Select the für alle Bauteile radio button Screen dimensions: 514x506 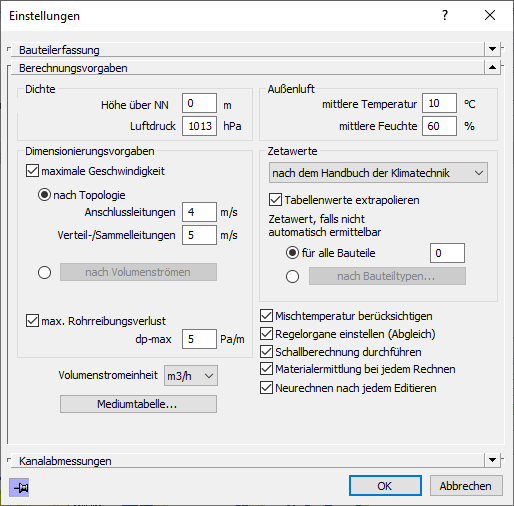click(292, 253)
